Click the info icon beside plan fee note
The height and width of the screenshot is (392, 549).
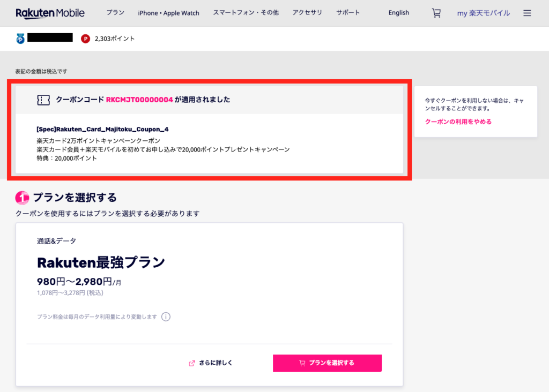point(166,317)
